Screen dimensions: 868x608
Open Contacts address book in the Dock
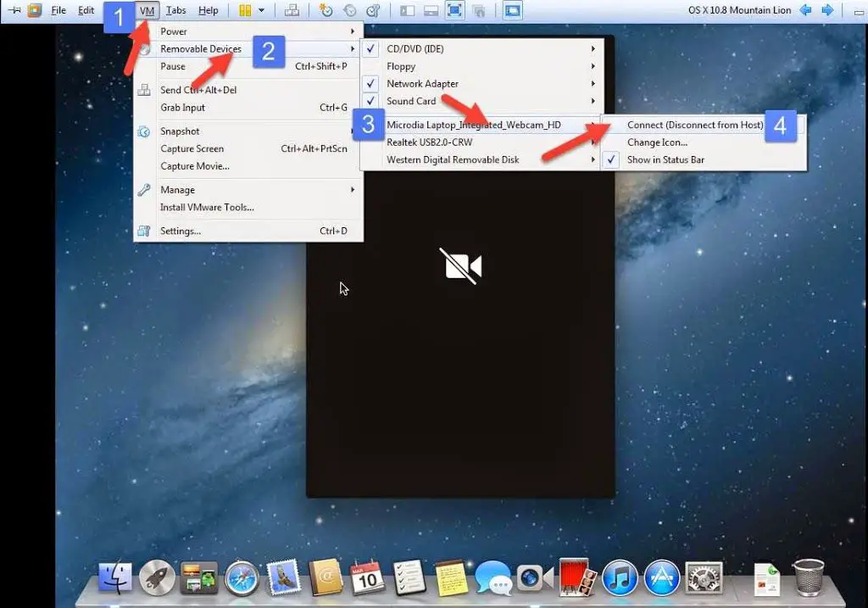(325, 577)
